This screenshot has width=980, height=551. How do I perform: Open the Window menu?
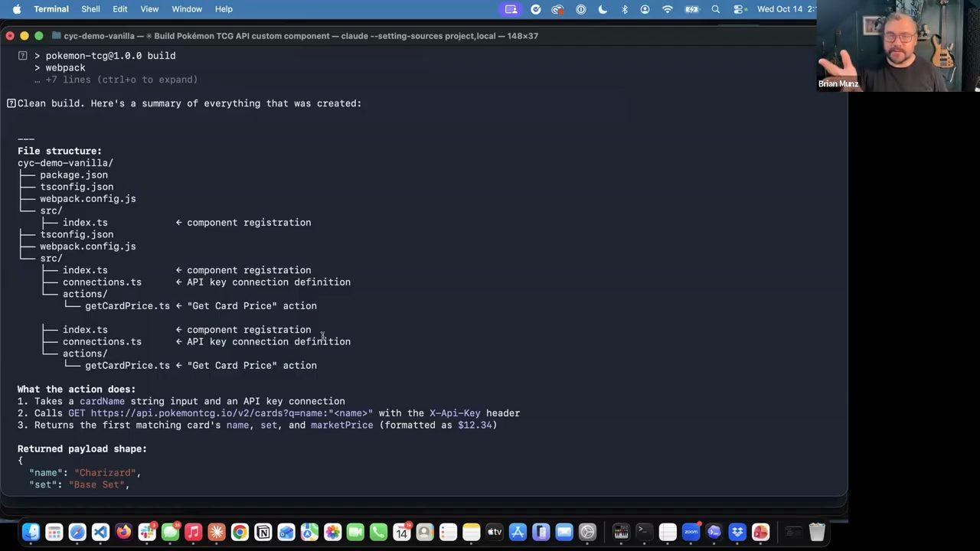point(187,9)
